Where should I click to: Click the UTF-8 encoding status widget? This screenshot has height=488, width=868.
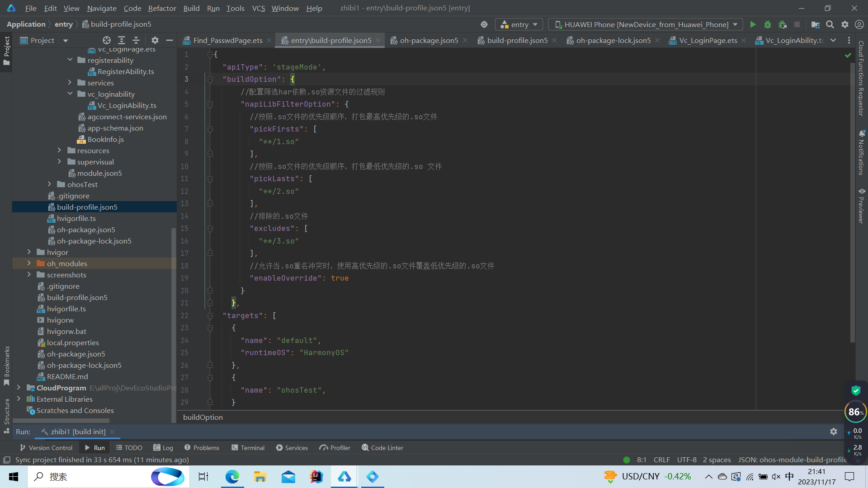(687, 460)
